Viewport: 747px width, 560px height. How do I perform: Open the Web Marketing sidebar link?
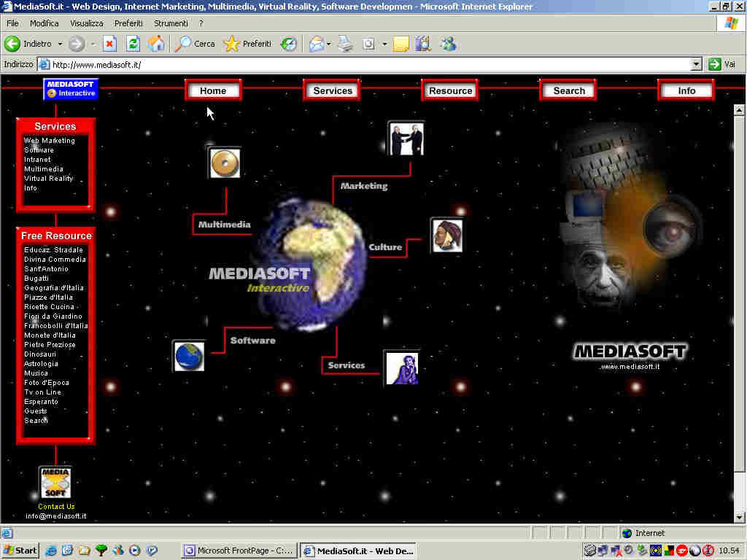50,141
